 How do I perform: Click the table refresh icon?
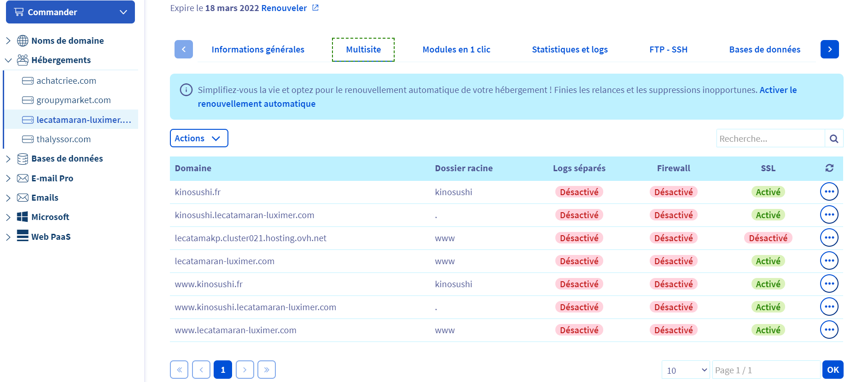click(829, 168)
